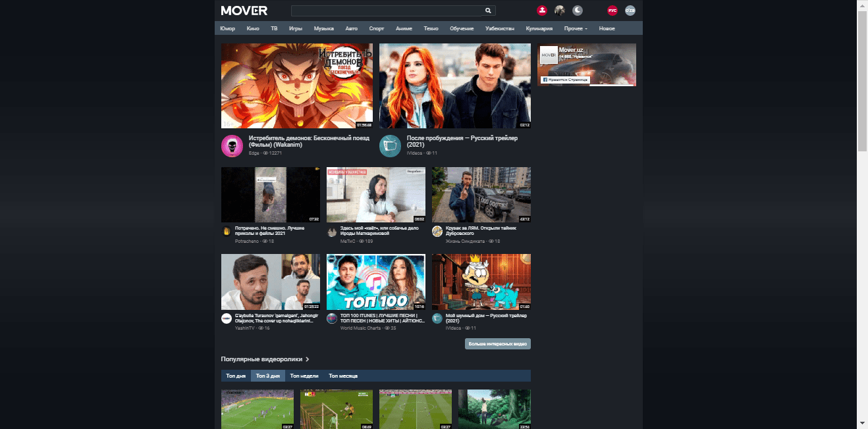The image size is (868, 429).
Task: Open the Кулинария category
Action: tap(539, 29)
